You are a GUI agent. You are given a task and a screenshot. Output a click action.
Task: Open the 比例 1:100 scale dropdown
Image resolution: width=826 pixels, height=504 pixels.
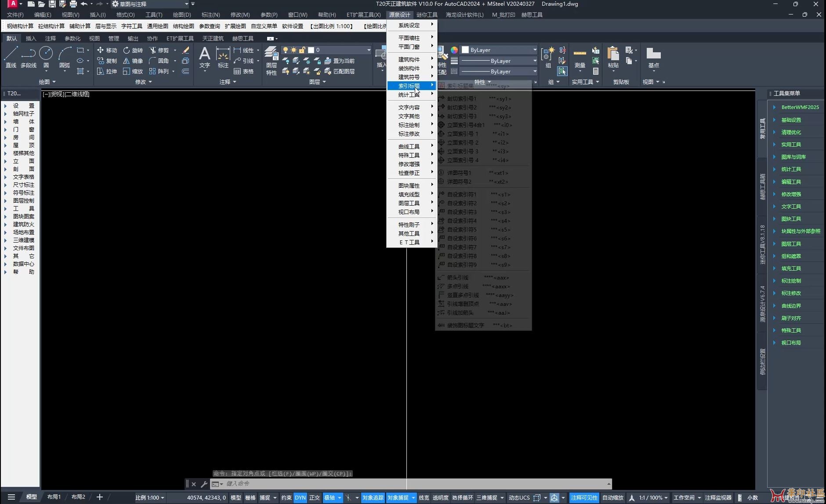[x=150, y=497]
